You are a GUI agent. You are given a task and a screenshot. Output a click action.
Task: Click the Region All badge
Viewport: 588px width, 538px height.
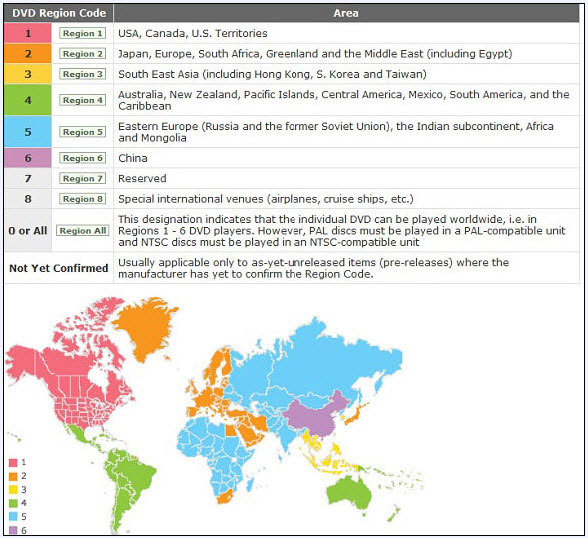click(82, 231)
